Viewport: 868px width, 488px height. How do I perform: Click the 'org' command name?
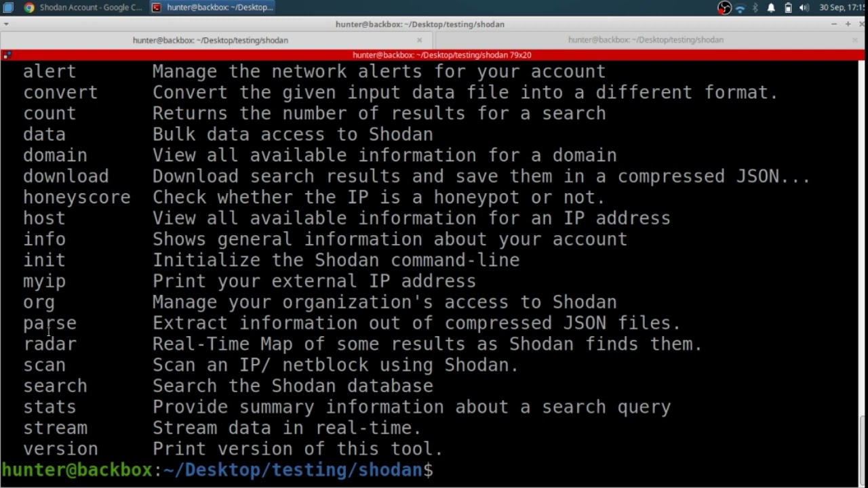tap(39, 302)
